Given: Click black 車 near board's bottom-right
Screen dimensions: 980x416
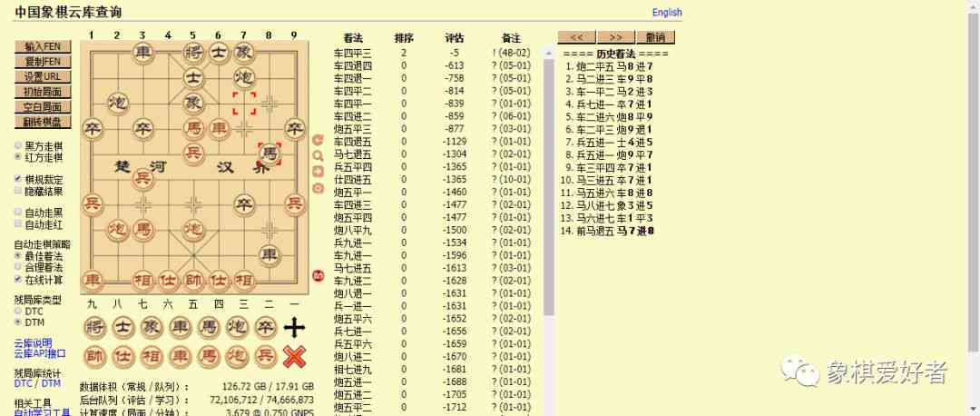Looking at the screenshot, I should click(x=269, y=254).
